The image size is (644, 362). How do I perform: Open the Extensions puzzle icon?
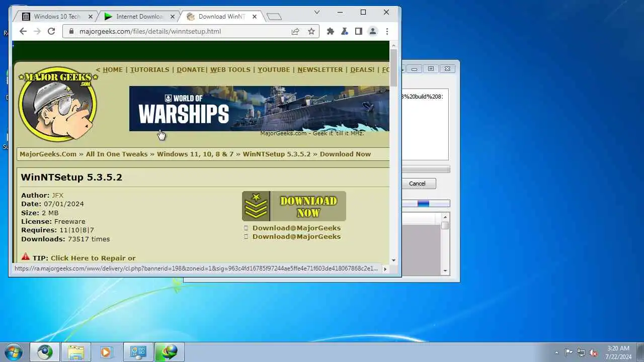330,31
